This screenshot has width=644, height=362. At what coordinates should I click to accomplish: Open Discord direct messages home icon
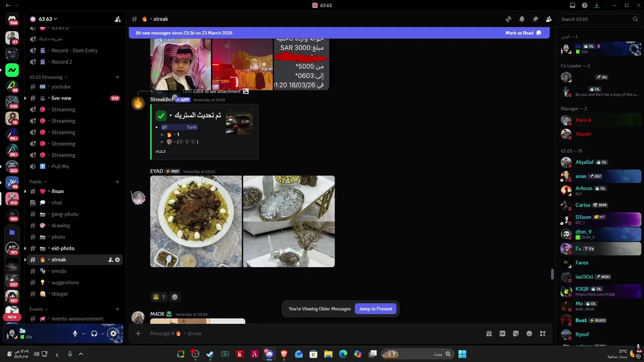12,19
